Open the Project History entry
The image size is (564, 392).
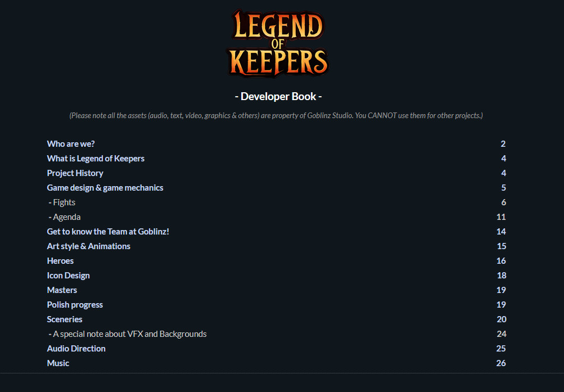75,173
